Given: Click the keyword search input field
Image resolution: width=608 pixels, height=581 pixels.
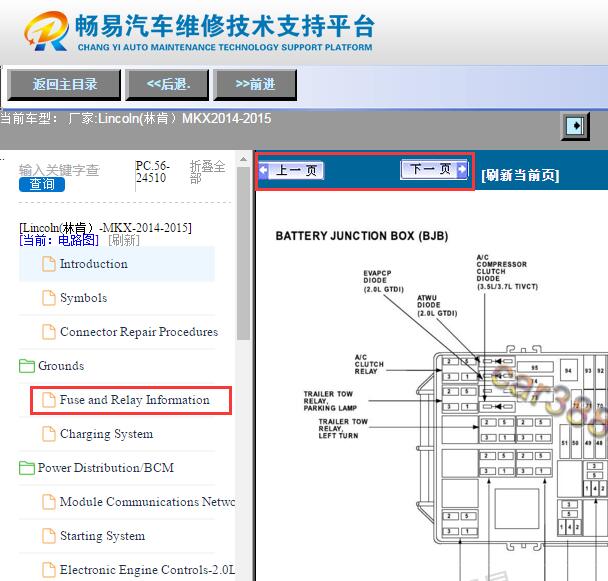Looking at the screenshot, I should [60, 170].
